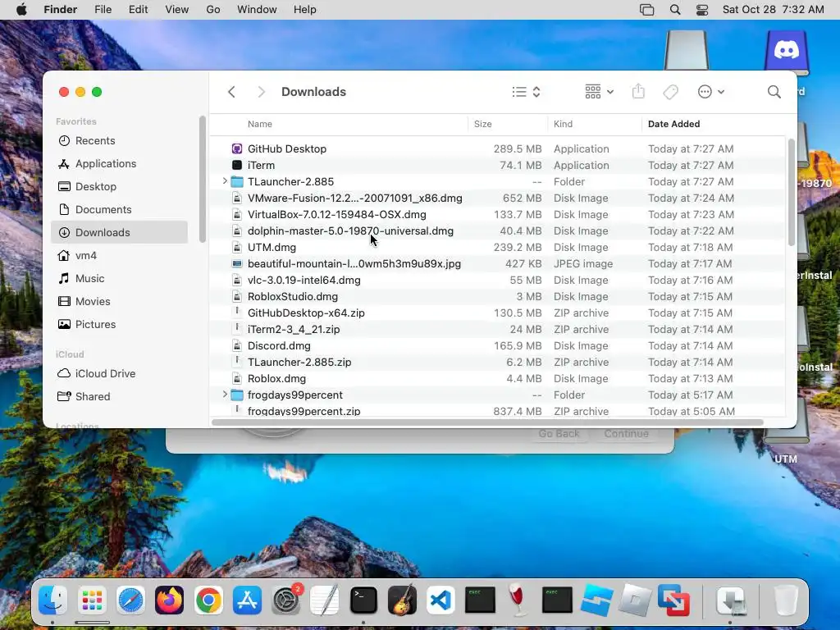Select dolphin-master-5.0-19870-universal.dmg

click(x=497, y=231)
